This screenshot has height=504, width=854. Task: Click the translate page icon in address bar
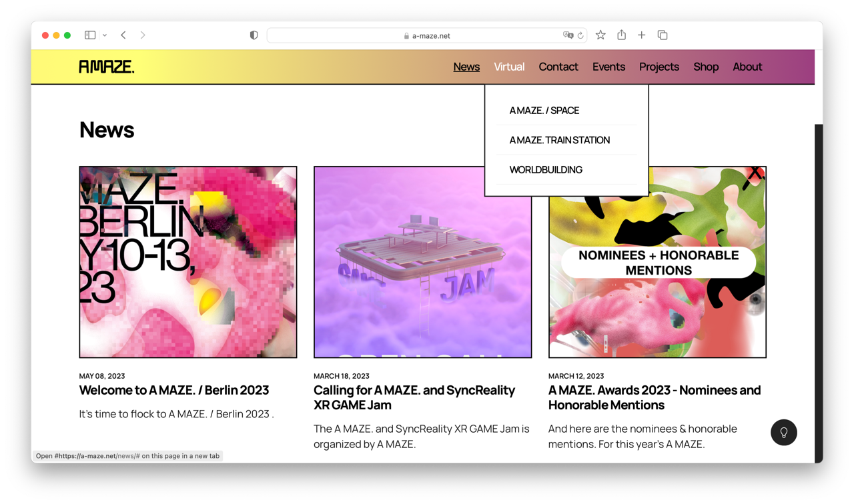(x=568, y=35)
